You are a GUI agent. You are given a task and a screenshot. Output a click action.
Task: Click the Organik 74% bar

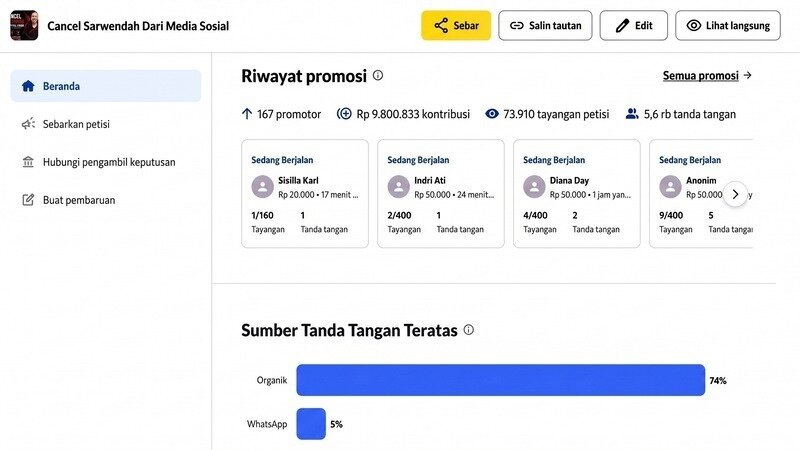click(x=501, y=380)
